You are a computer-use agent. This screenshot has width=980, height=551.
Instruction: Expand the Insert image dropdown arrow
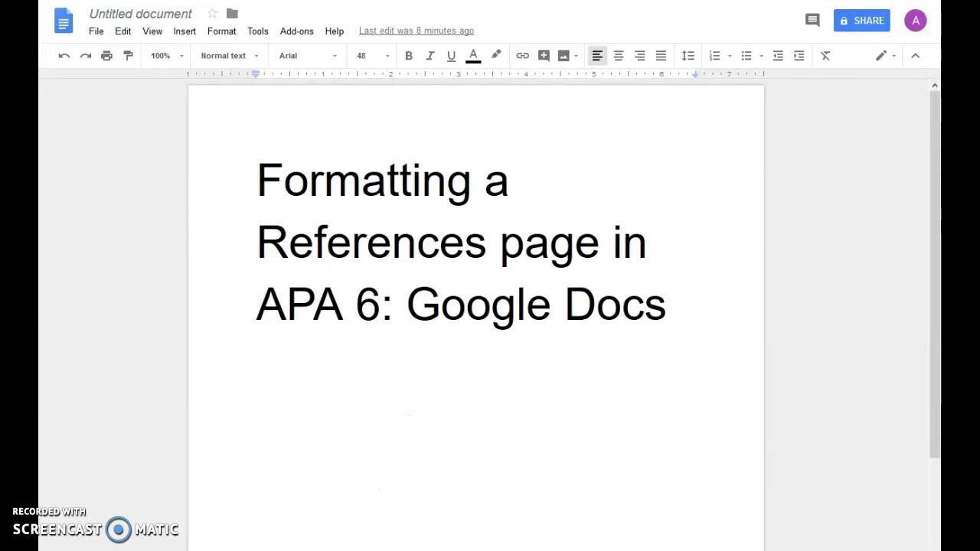pyautogui.click(x=576, y=56)
